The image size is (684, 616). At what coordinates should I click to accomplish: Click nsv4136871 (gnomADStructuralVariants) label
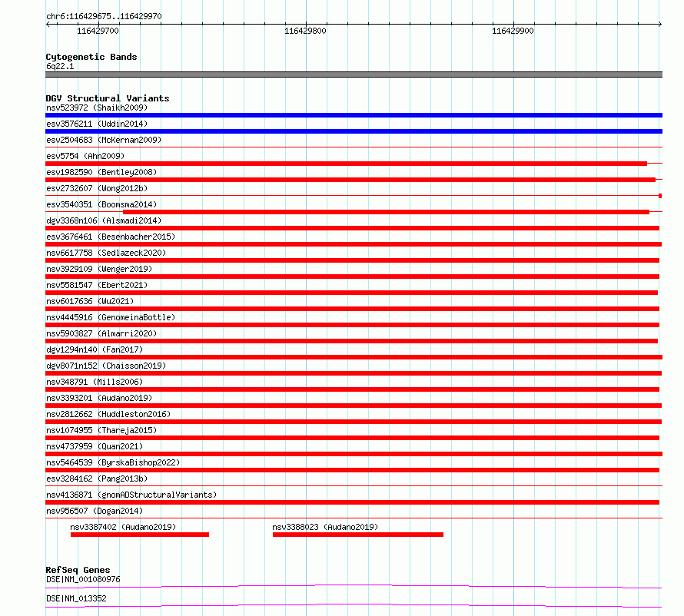[131, 495]
